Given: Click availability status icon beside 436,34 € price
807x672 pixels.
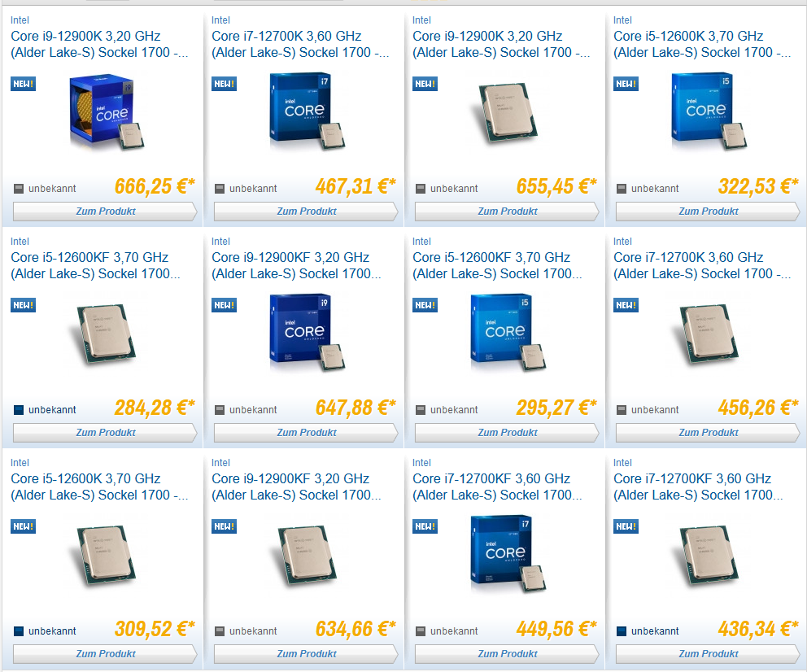Looking at the screenshot, I should click(x=622, y=631).
